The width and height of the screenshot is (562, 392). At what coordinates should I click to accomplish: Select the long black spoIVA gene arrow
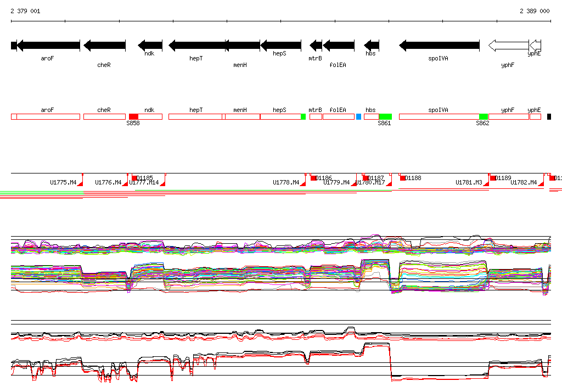coord(440,45)
